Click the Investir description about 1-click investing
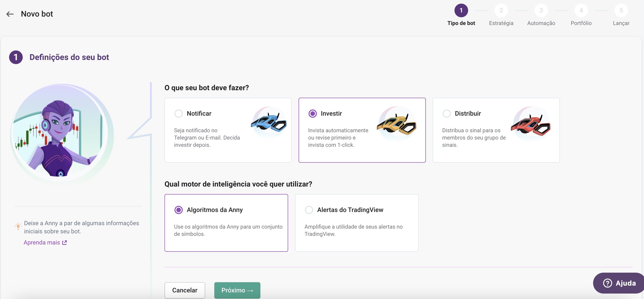644x299 pixels. point(338,137)
